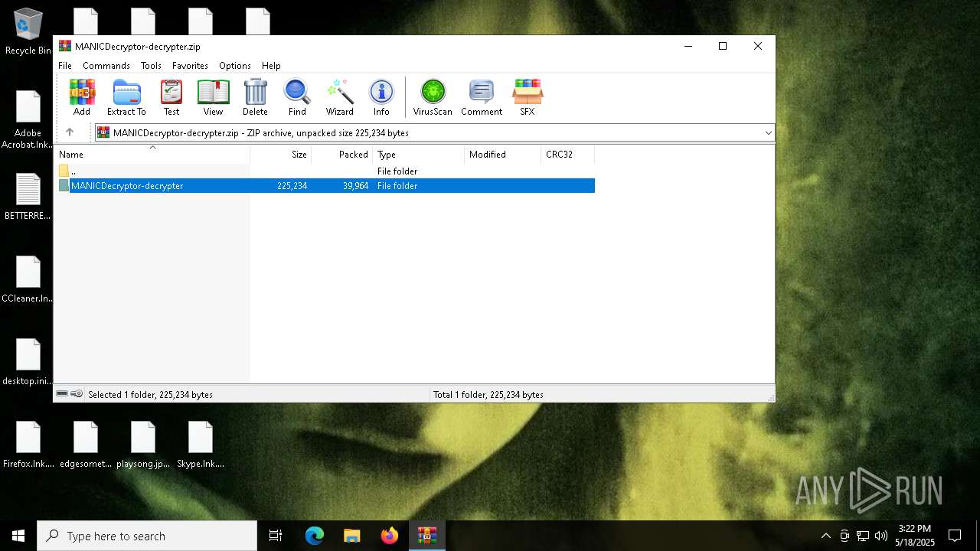Screen dimensions: 980x551
Task: Select the BETTERRE... desktop file
Action: 28,197
